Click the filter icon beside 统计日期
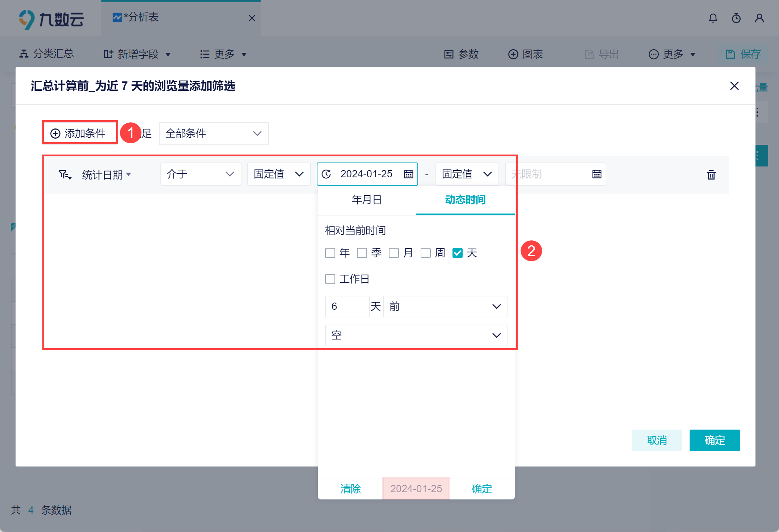 (x=65, y=175)
